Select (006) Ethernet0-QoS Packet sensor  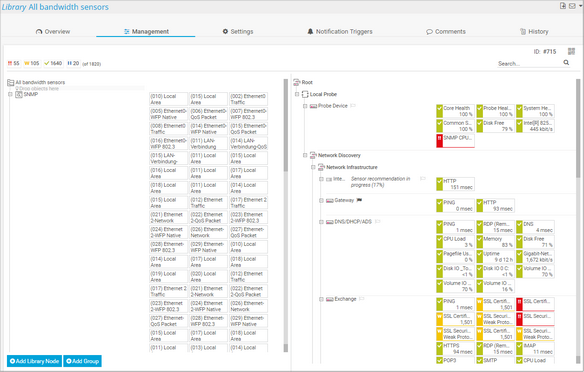pos(208,114)
